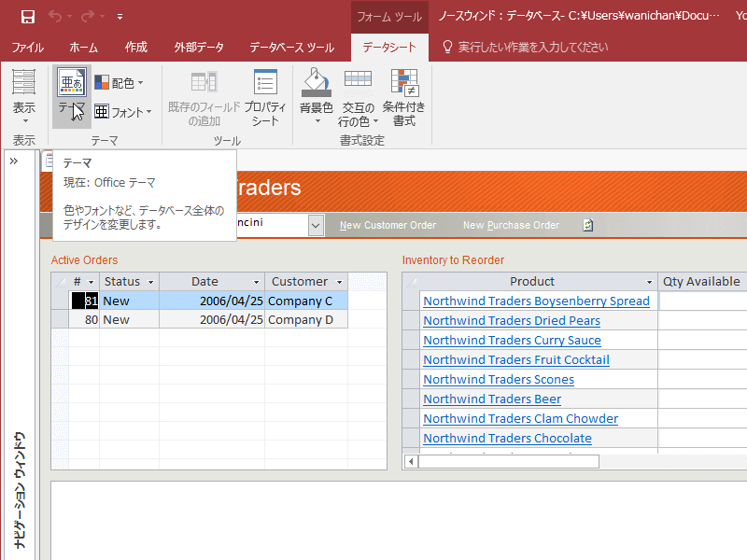This screenshot has width=747, height=560.
Task: Click the Redo arrow icon
Action: pyautogui.click(x=88, y=17)
